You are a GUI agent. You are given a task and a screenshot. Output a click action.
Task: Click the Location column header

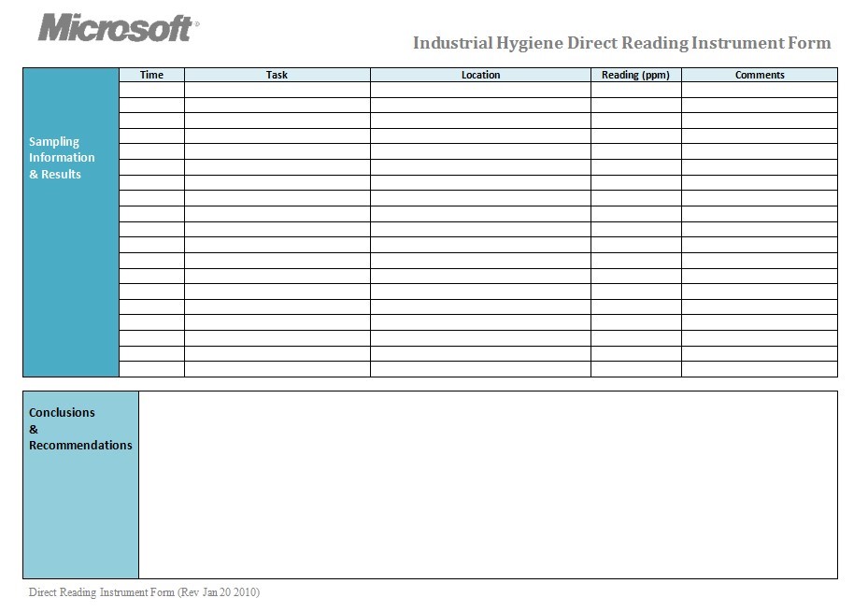[480, 75]
